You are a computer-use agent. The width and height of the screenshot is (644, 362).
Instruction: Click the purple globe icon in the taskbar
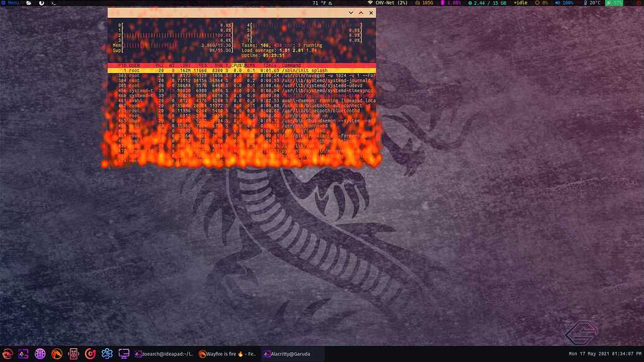pos(40,353)
